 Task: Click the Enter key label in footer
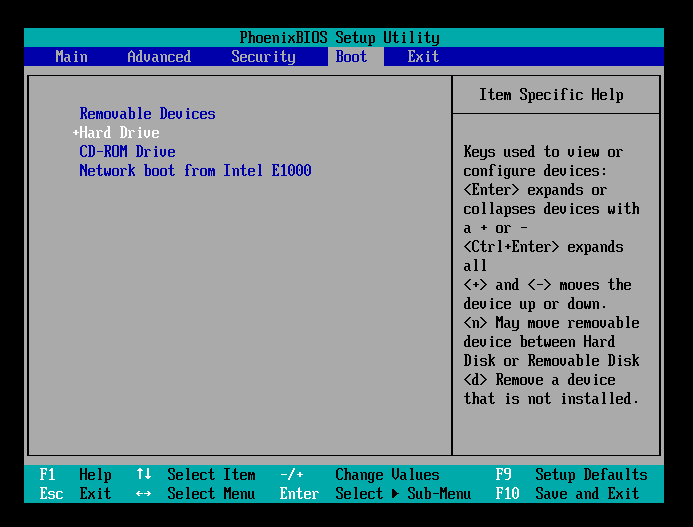[x=299, y=494]
